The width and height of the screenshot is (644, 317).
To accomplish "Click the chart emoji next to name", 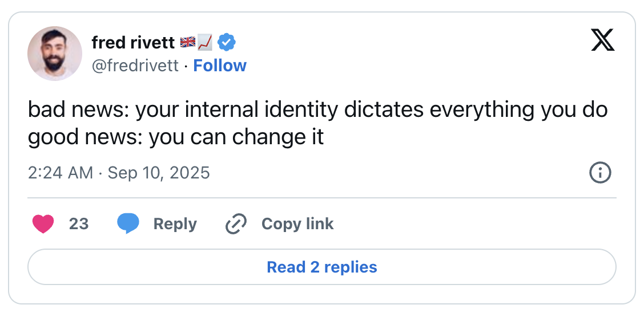I will [x=204, y=42].
